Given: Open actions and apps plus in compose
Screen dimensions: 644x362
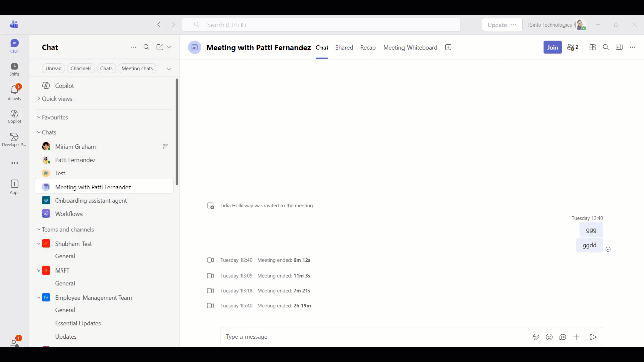Looking at the screenshot, I should click(576, 337).
